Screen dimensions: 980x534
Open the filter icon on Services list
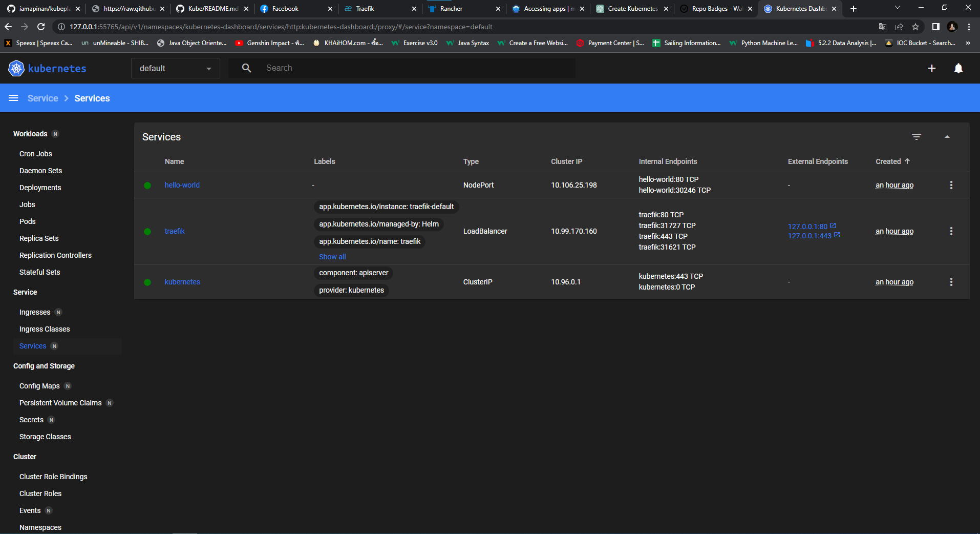[917, 137]
